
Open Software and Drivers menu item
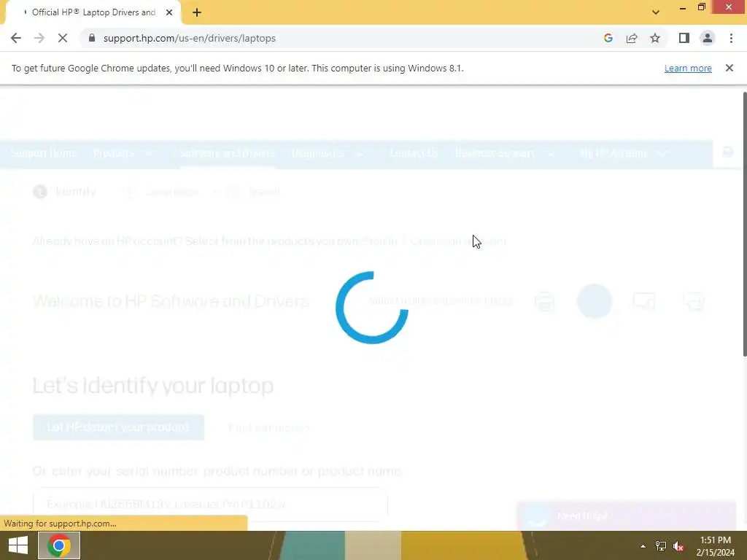227,153
